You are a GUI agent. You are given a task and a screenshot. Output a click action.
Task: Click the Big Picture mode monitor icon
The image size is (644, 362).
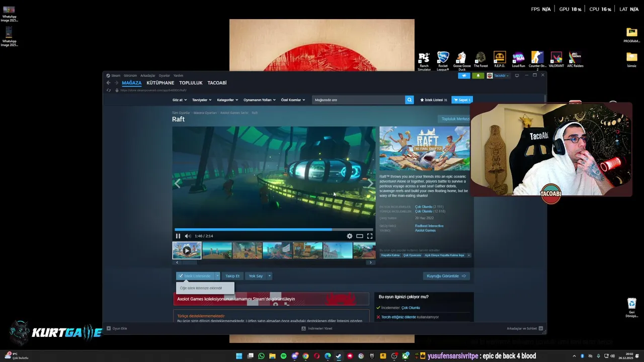pos(517,75)
